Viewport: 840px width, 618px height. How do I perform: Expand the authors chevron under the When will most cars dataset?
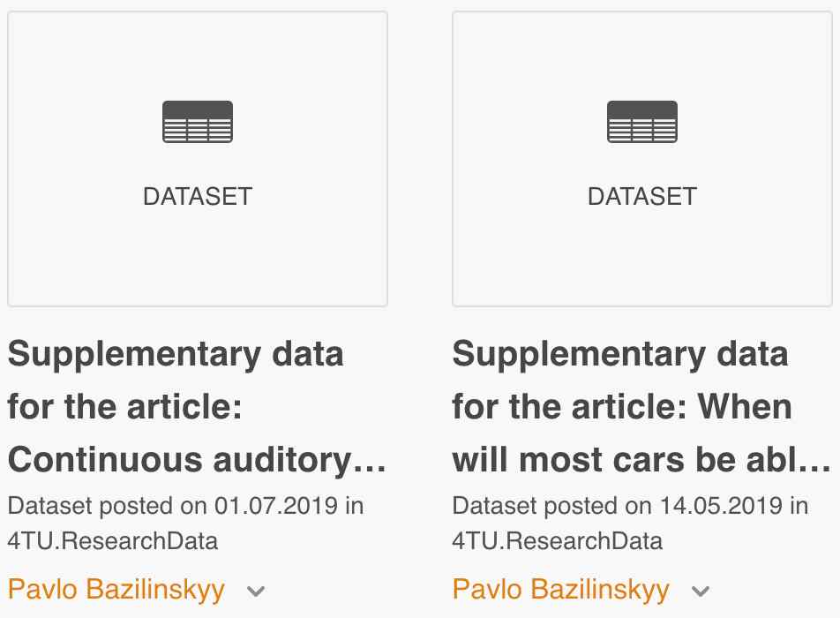click(701, 592)
